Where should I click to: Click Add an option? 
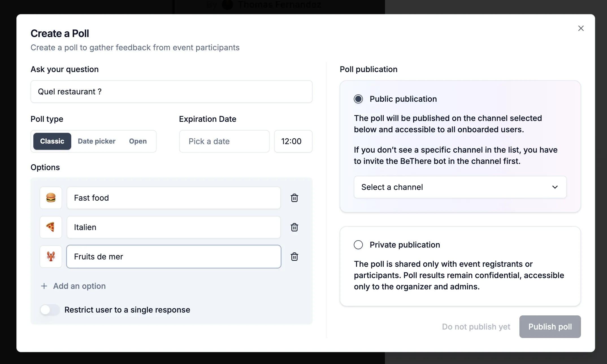click(73, 286)
